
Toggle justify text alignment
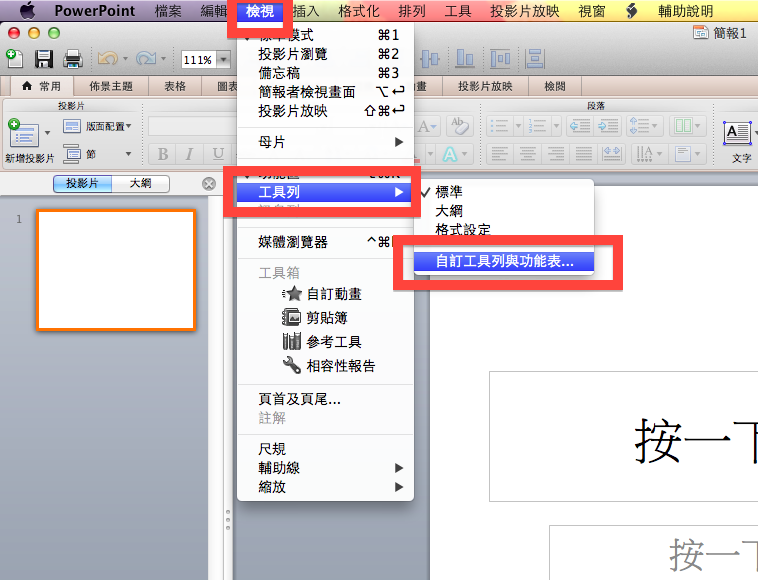coord(583,155)
